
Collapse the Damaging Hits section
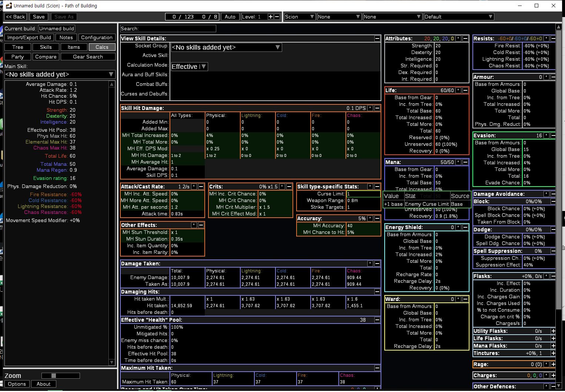pyautogui.click(x=377, y=292)
